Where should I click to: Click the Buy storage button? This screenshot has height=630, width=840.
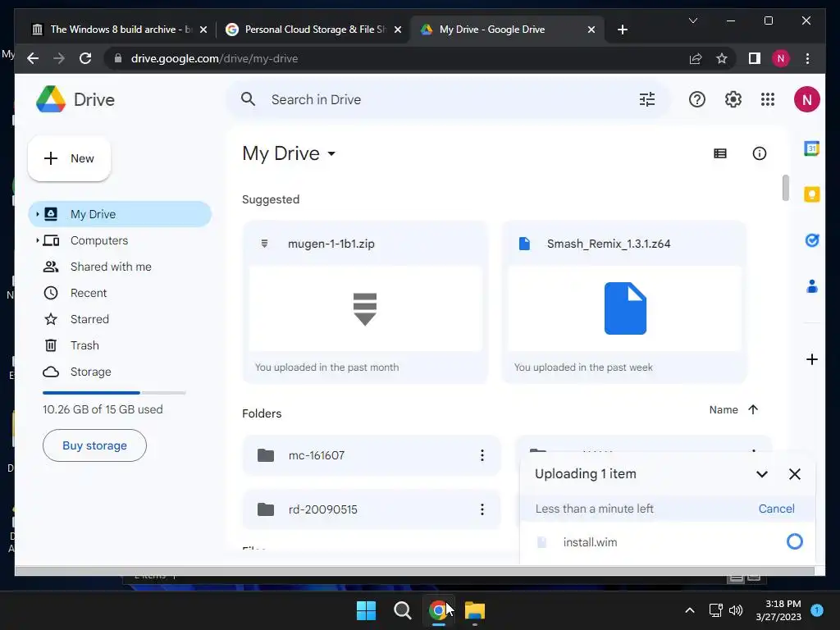point(94,445)
